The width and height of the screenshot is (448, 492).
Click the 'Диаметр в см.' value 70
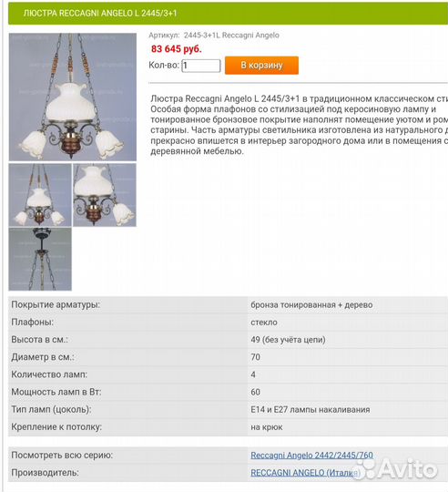tap(255, 357)
